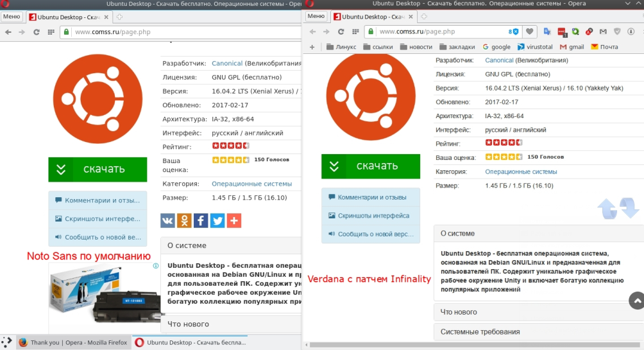Open Операционные системы category in right window

point(521,171)
